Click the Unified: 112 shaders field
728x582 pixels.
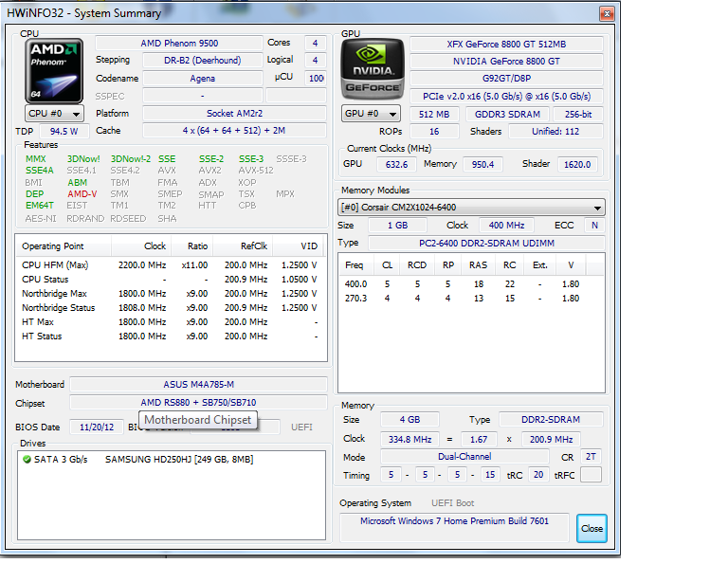(x=555, y=132)
